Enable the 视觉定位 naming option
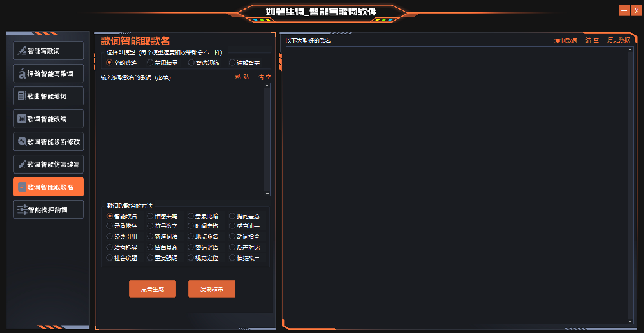The height and width of the screenshot is (333, 644). pos(191,257)
